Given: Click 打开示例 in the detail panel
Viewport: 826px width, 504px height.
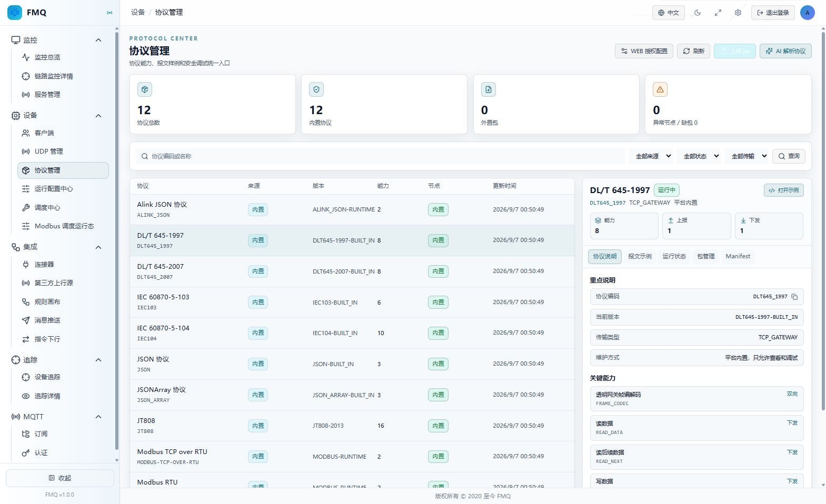Looking at the screenshot, I should 783,190.
